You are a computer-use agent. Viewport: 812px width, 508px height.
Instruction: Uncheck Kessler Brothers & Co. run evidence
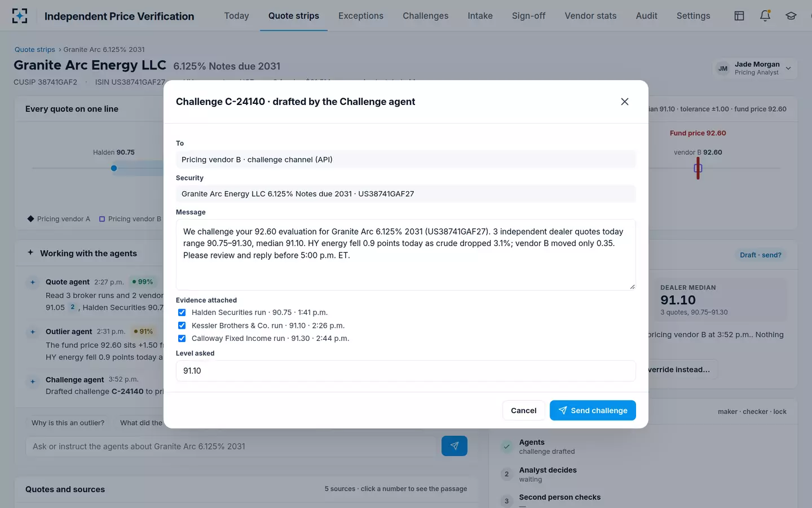pyautogui.click(x=182, y=326)
